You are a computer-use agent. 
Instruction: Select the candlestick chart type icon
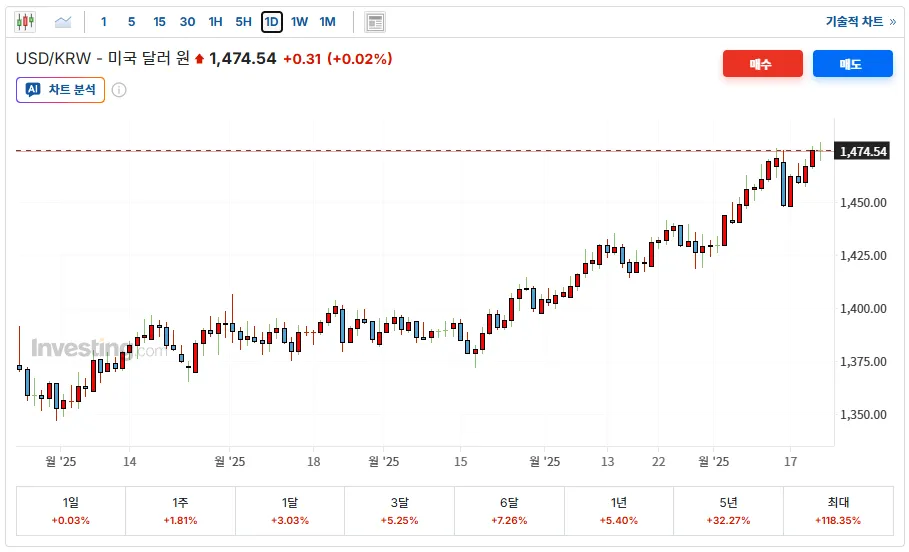pos(25,22)
